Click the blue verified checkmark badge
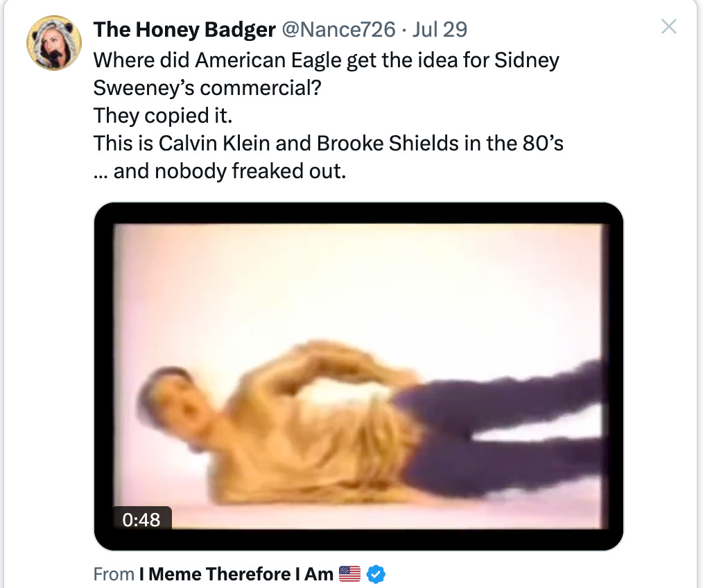The height and width of the screenshot is (588, 703). tap(376, 574)
